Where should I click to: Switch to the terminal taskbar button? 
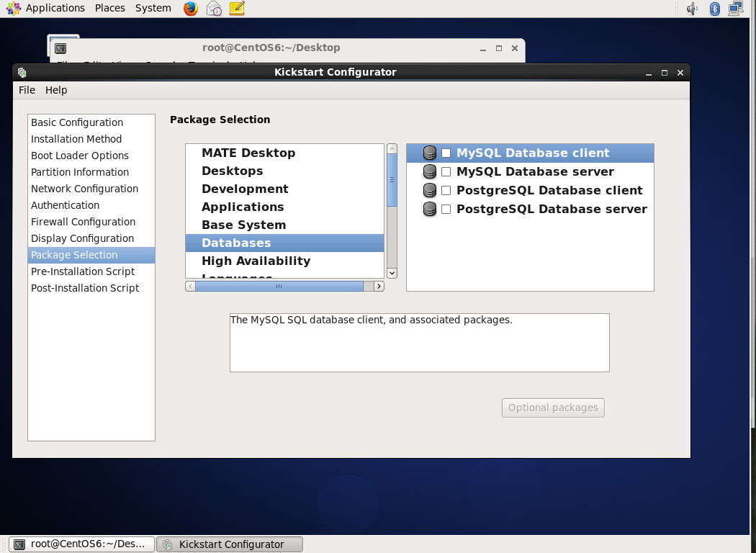[x=83, y=544]
